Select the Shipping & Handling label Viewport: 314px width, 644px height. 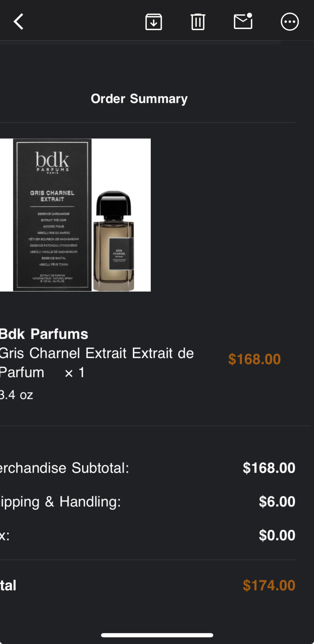pyautogui.click(x=60, y=502)
